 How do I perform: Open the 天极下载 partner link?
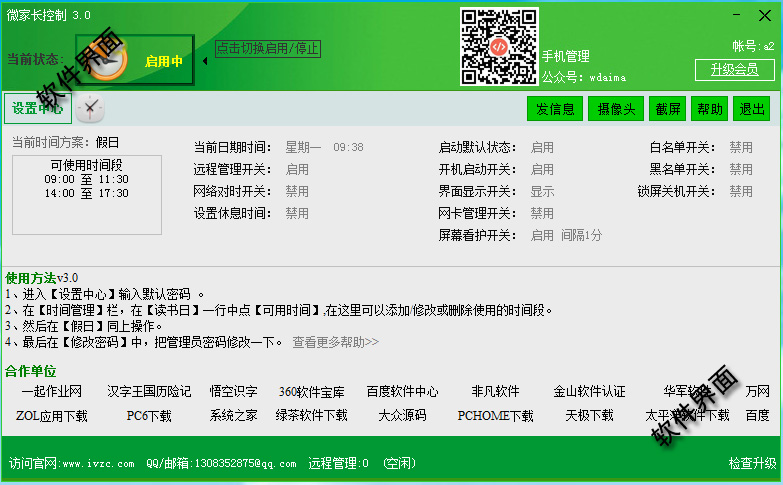[589, 415]
